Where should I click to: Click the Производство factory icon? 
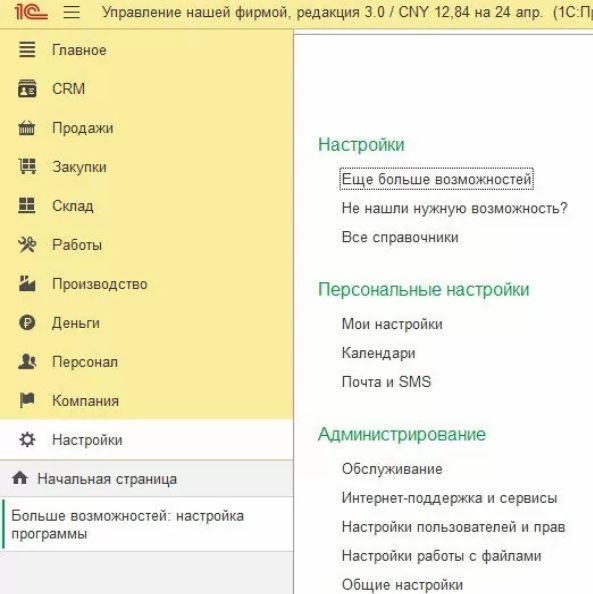click(27, 283)
